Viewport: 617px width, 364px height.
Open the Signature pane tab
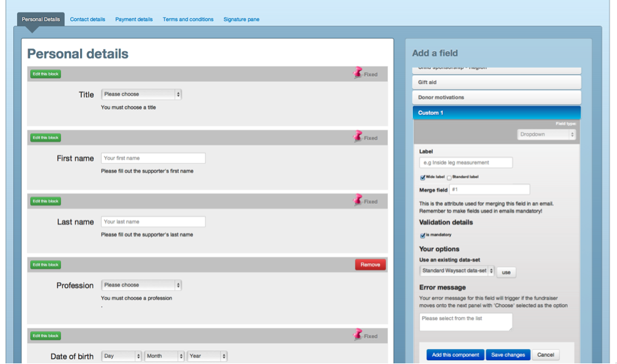pyautogui.click(x=241, y=20)
